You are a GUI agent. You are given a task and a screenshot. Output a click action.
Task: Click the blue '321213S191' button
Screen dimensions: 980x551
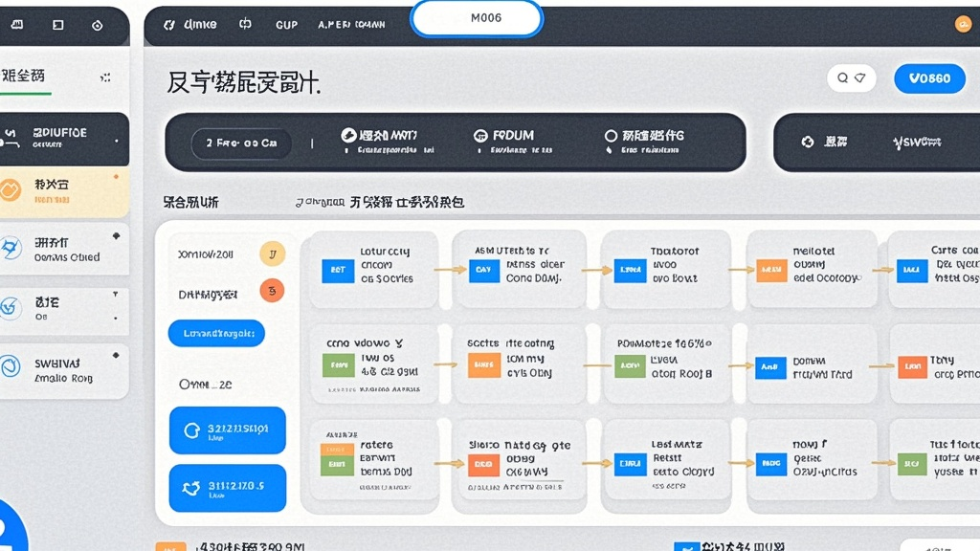coord(228,430)
